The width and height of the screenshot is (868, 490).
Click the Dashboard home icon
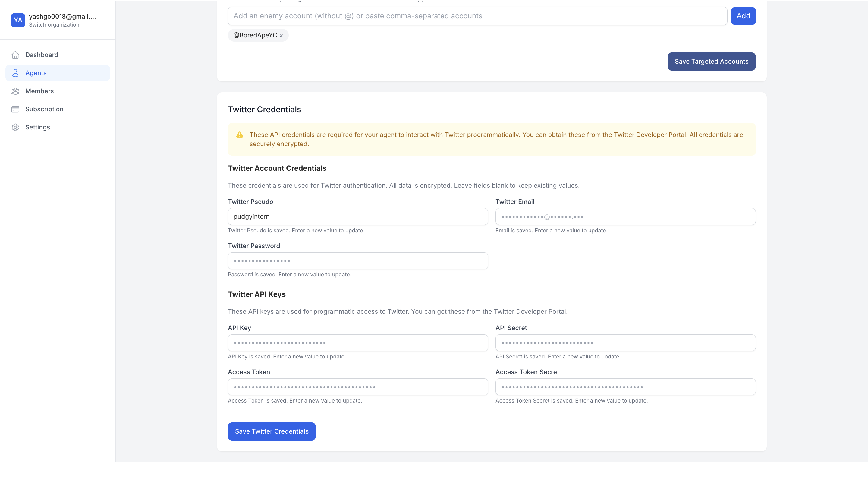[15, 55]
